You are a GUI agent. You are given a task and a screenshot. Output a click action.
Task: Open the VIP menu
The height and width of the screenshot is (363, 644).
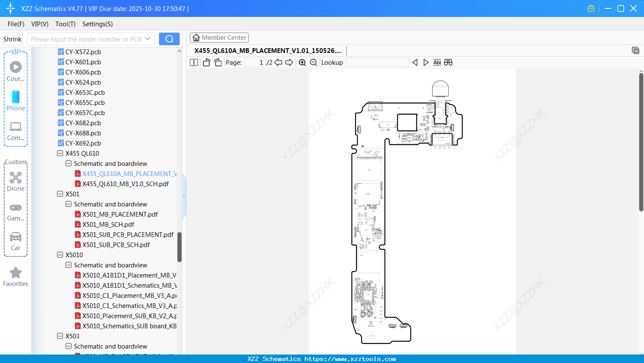(39, 24)
